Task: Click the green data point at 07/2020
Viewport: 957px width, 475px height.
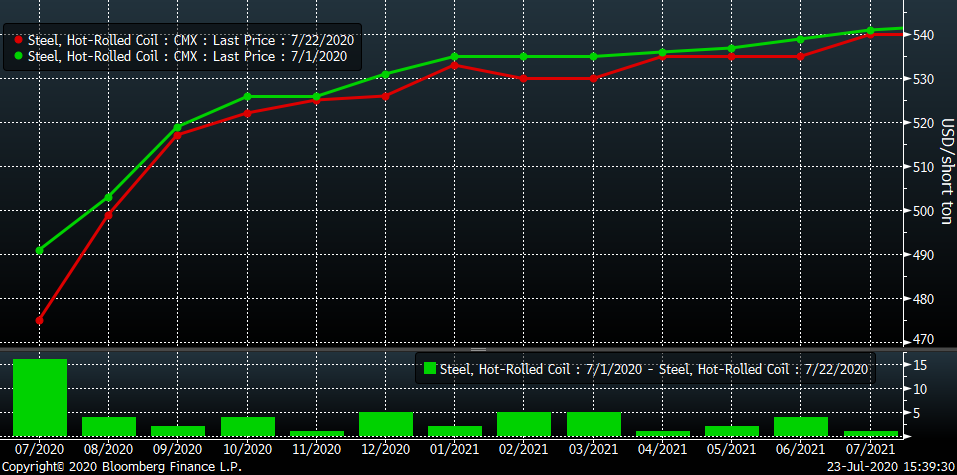Action: coord(39,250)
